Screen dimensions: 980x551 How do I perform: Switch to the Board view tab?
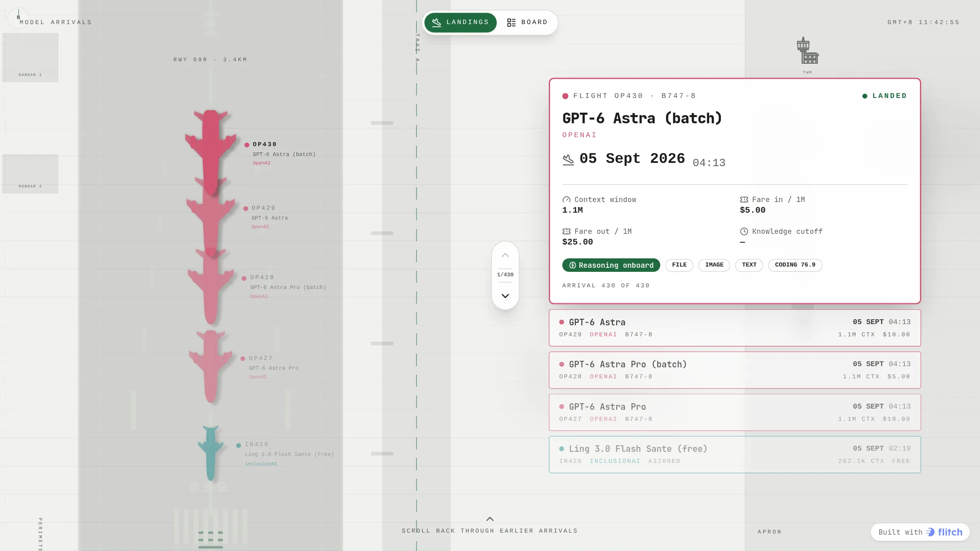tap(527, 22)
